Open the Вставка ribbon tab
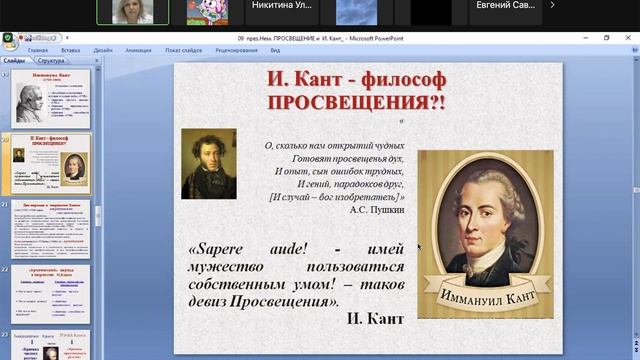Image resolution: width=640 pixels, height=360 pixels. 71,50
